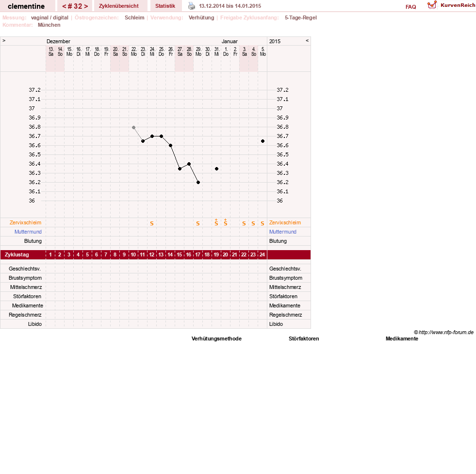The height and width of the screenshot is (474, 476).
Task: Click the left Brustsymptom row label
Action: [25, 278]
